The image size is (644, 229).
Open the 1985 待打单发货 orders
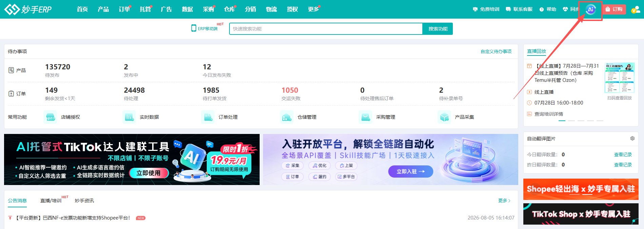[215, 94]
